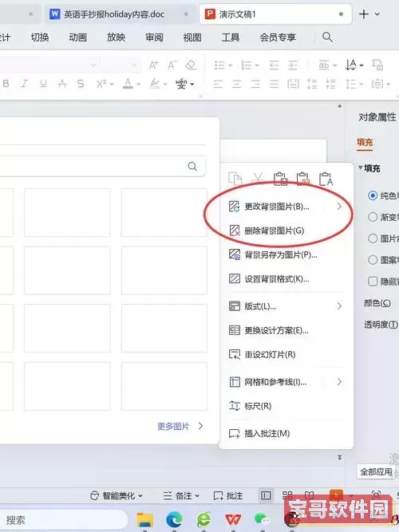The height and width of the screenshot is (532, 399).
Task: Toggle italic formatting
Action: coord(24,84)
